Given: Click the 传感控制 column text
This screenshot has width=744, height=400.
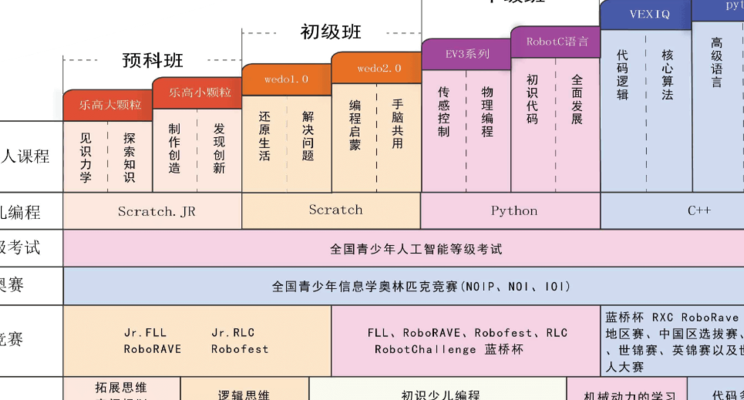Looking at the screenshot, I should pyautogui.click(x=443, y=112).
